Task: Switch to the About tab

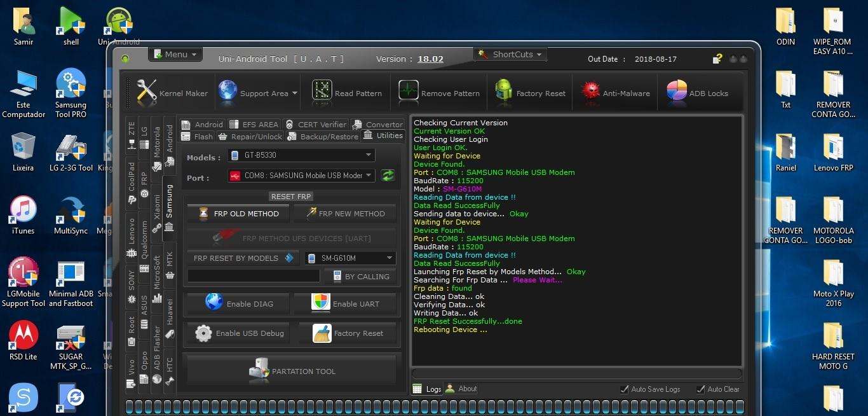Action: pos(461,389)
